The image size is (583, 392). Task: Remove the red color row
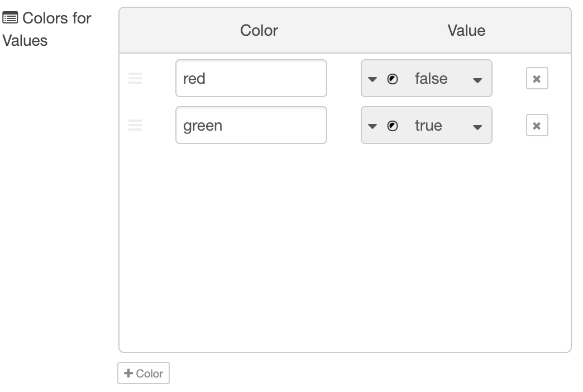click(537, 79)
